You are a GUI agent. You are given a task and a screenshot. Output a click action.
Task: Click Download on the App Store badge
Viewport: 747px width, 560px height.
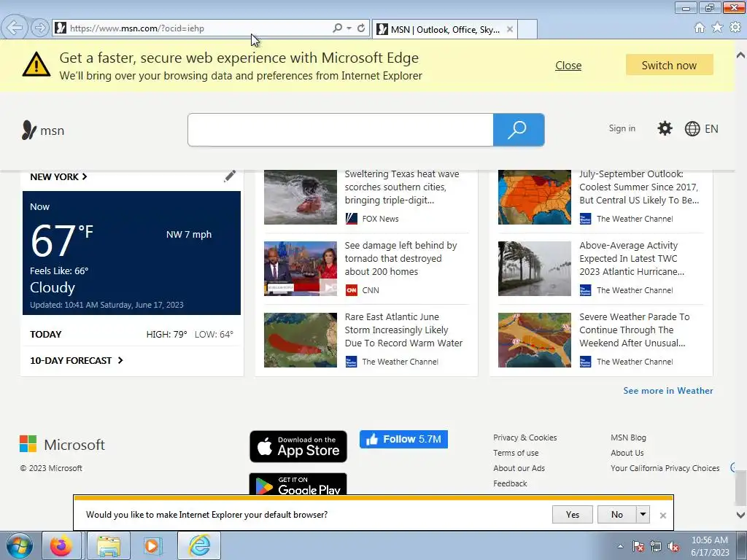click(x=298, y=446)
